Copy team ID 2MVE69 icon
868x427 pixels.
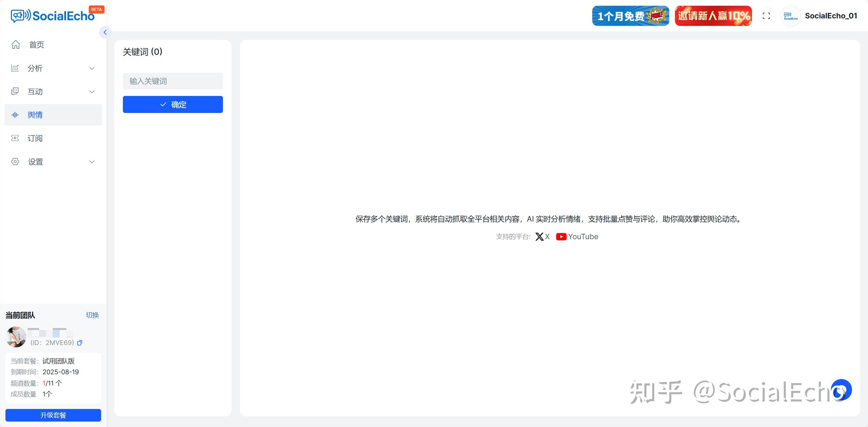click(x=80, y=343)
